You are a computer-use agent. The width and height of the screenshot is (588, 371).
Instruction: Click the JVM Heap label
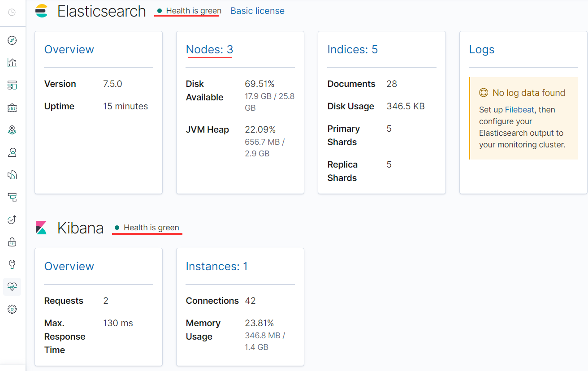208,129
